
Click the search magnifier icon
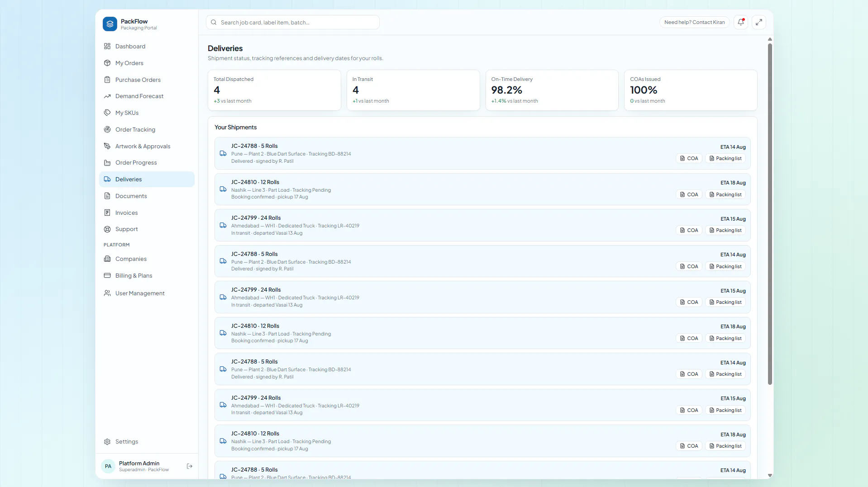click(214, 22)
